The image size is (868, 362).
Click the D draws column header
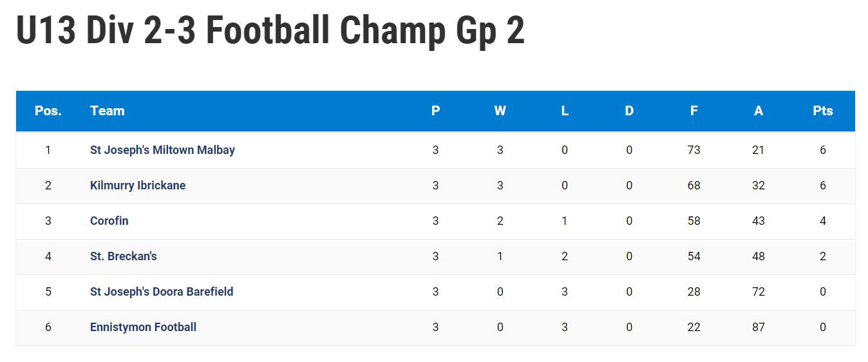[x=629, y=111]
